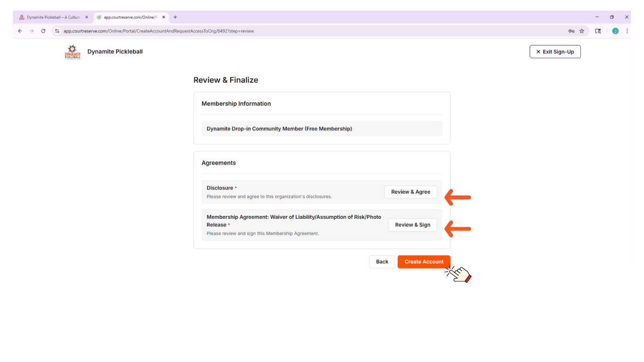This screenshot has width=644, height=362.
Task: Open Review & Agree for Disclosure
Action: click(x=410, y=192)
